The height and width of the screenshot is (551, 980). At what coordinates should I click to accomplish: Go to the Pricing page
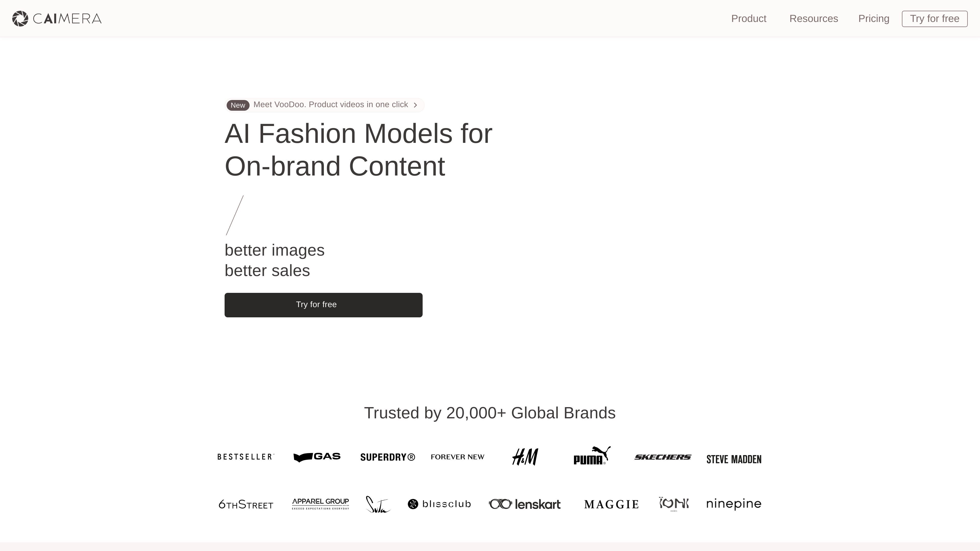tap(874, 19)
